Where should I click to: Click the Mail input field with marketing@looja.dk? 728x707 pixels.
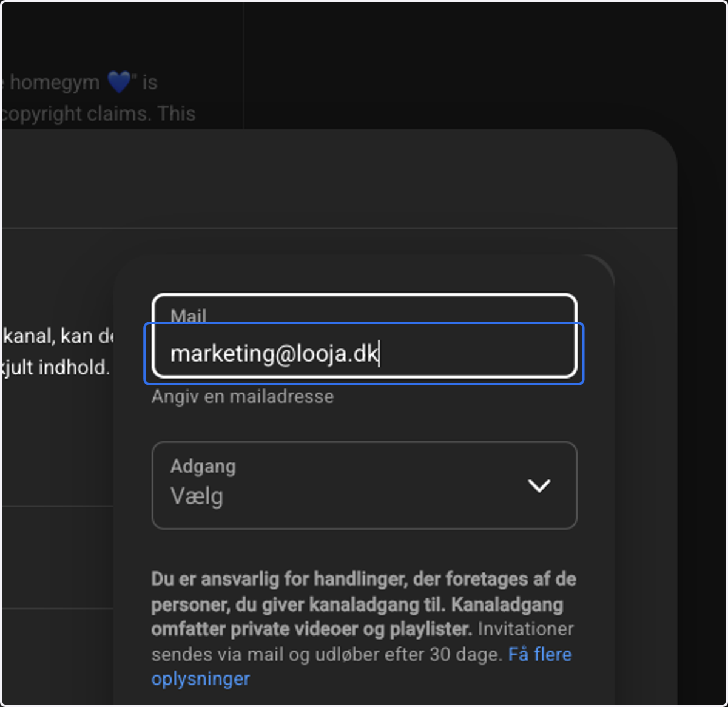(x=364, y=336)
